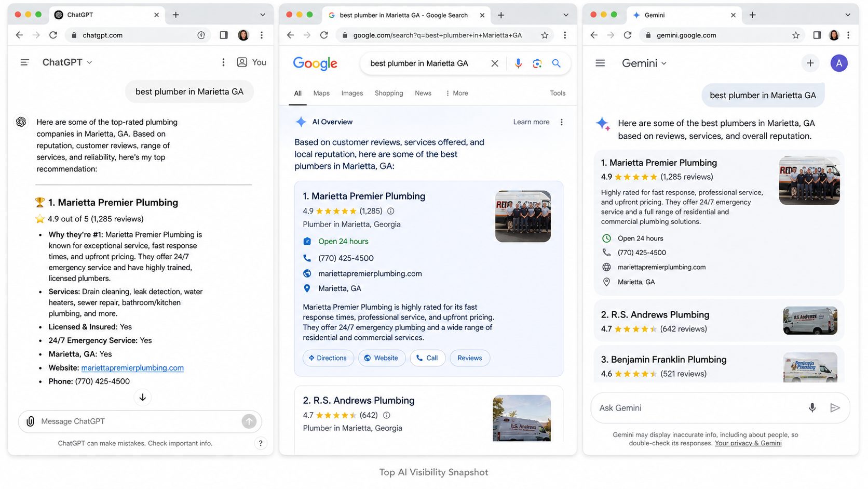Click the Google search magnifier button

pos(557,63)
